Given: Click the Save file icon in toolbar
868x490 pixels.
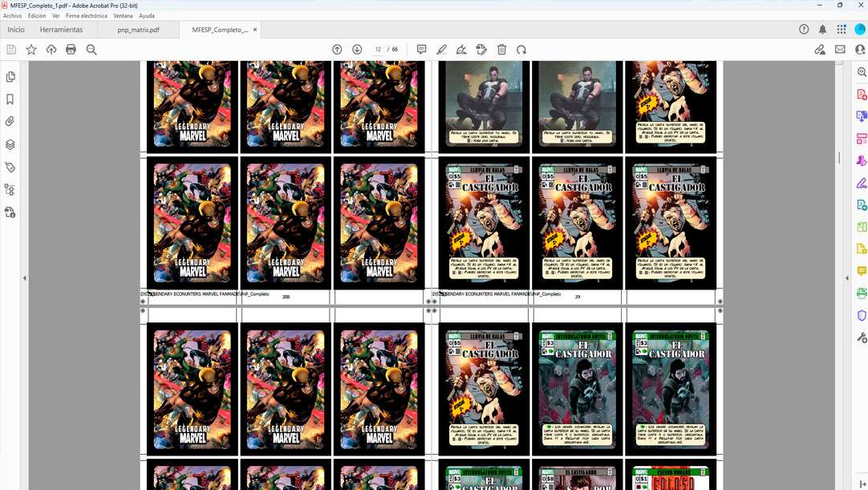Looking at the screenshot, I should 11,50.
